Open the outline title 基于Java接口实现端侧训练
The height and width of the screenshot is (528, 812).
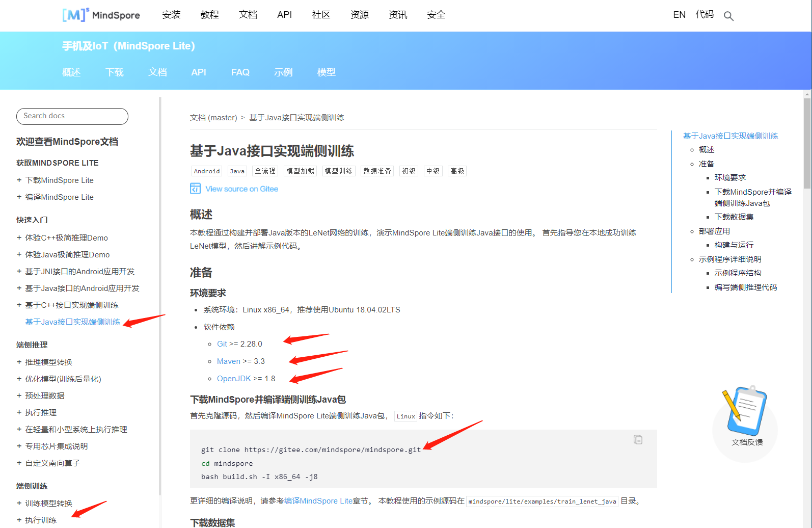point(730,136)
